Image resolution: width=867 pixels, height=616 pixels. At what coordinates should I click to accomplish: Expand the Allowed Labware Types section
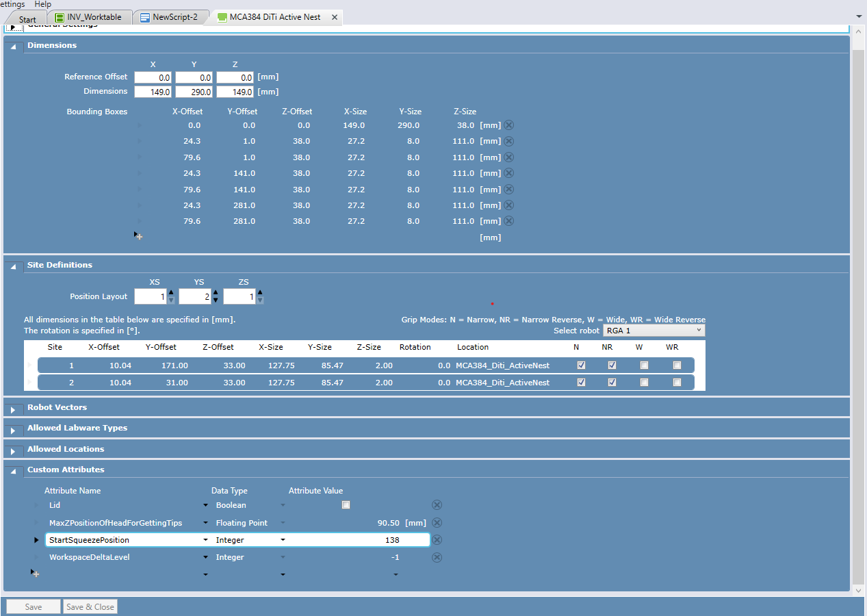pyautogui.click(x=13, y=431)
